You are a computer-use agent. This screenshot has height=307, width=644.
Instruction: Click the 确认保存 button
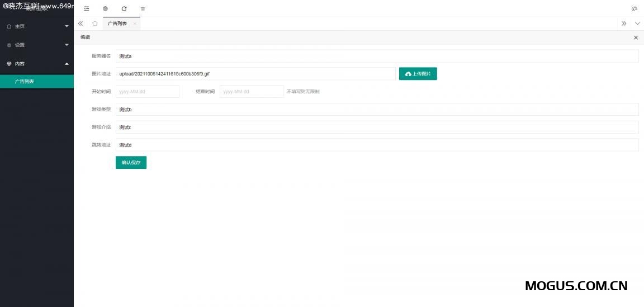pos(131,163)
